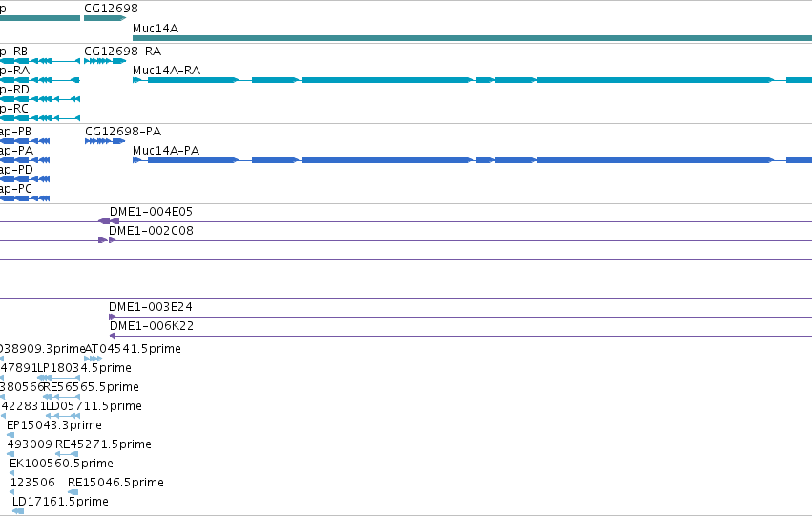Click the DME1-004E05 label text

[151, 211]
